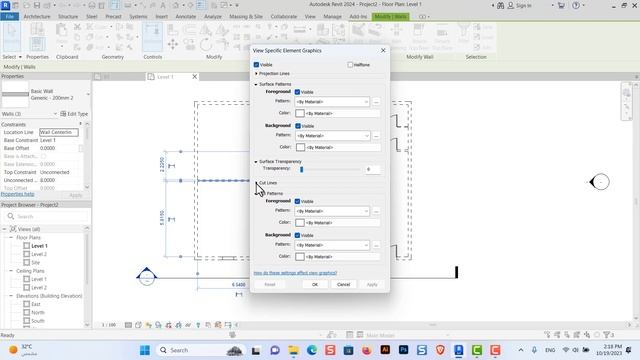Click the Cut scissors icon in Clipboard panel
The image size is (640, 360).
tap(77, 27)
